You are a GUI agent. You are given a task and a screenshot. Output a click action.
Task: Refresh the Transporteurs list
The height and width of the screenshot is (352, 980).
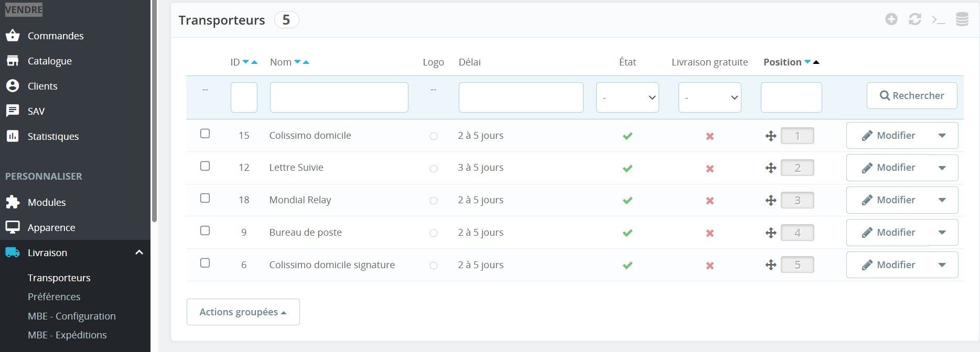tap(915, 19)
